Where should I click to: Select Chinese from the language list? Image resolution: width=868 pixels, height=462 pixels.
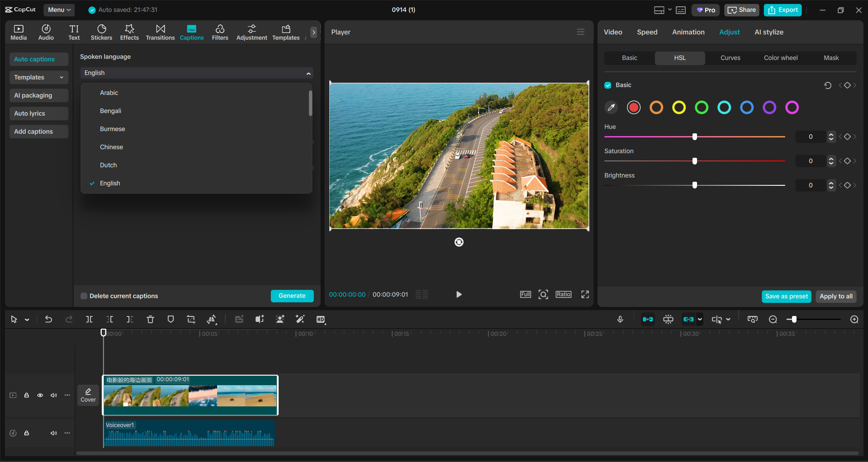(111, 146)
